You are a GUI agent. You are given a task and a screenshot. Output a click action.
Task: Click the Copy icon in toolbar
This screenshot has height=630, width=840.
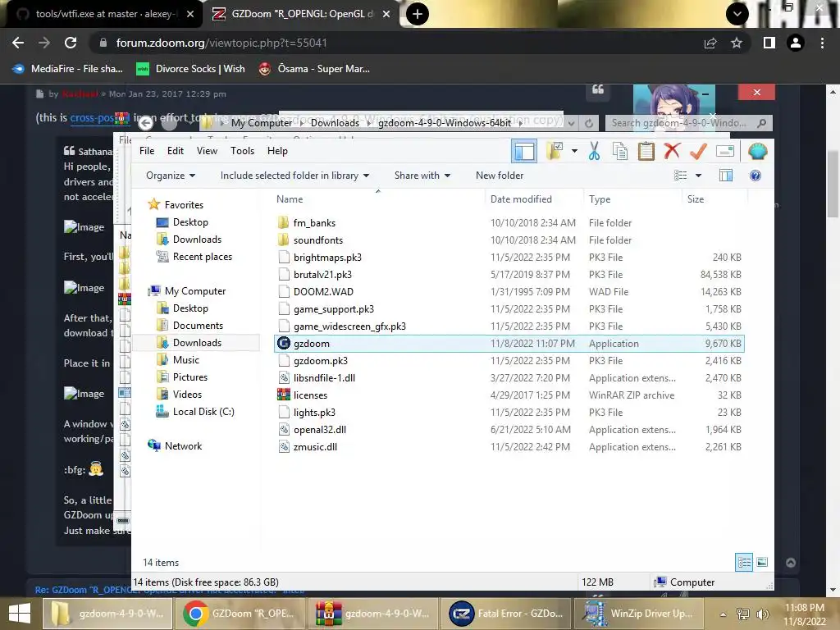click(620, 152)
